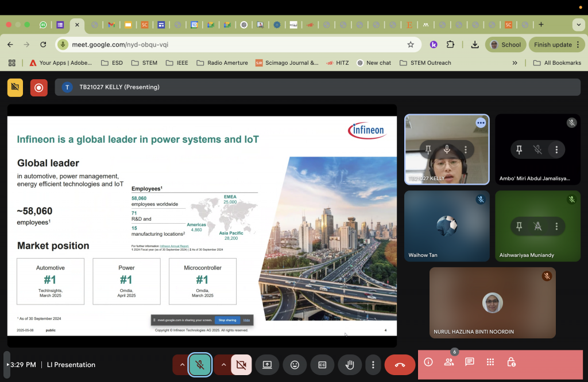
Task: Pin the Aishwariyaa Muniandy tile
Action: [519, 226]
